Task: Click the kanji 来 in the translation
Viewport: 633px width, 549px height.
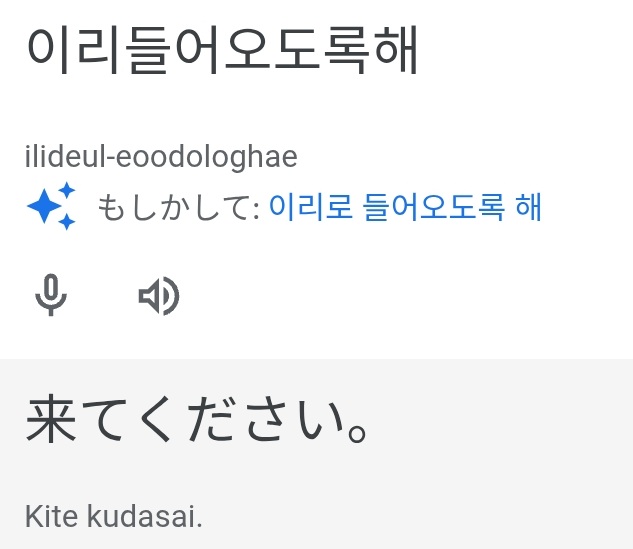Action: tap(51, 423)
